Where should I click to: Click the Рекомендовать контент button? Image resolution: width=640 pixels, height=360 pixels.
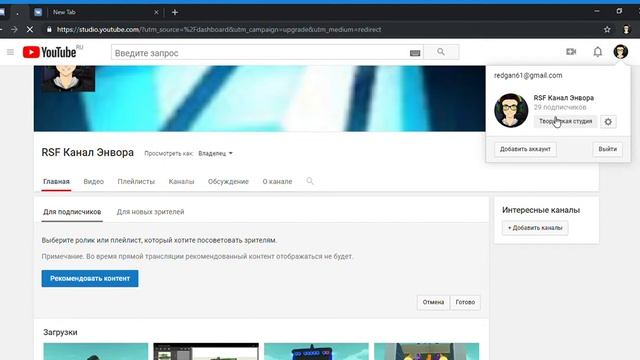click(90, 278)
